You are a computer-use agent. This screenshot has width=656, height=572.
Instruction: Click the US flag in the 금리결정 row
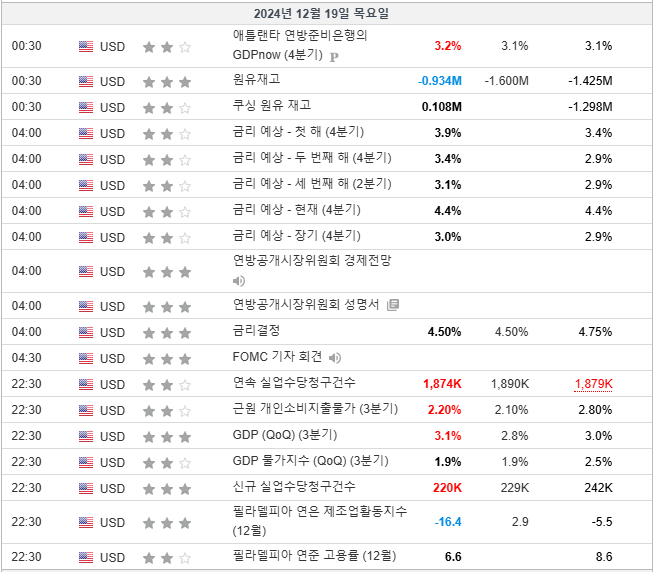[86, 332]
